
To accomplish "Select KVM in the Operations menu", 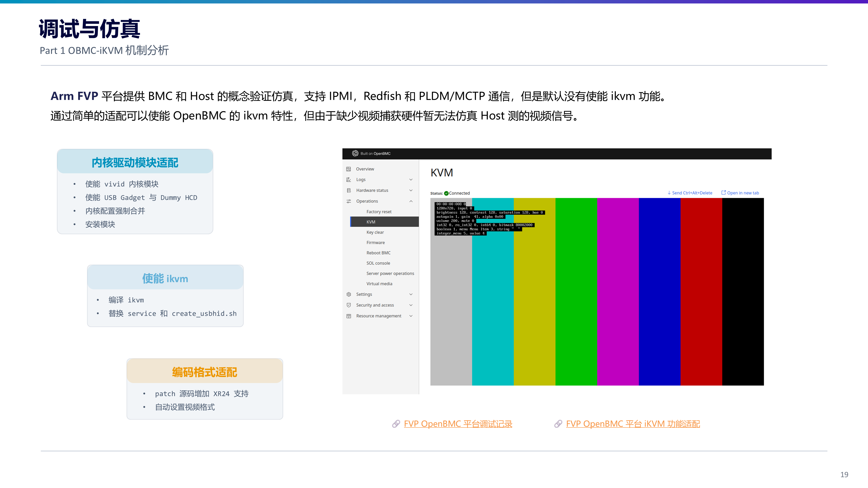I will (385, 222).
